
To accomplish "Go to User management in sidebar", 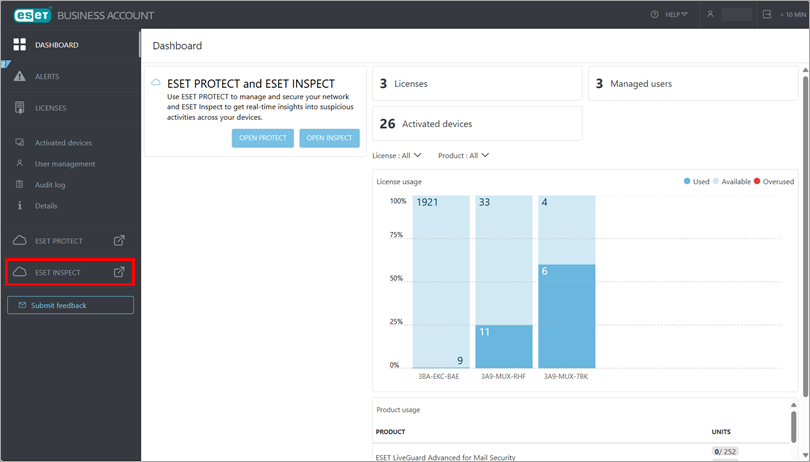I will point(65,164).
